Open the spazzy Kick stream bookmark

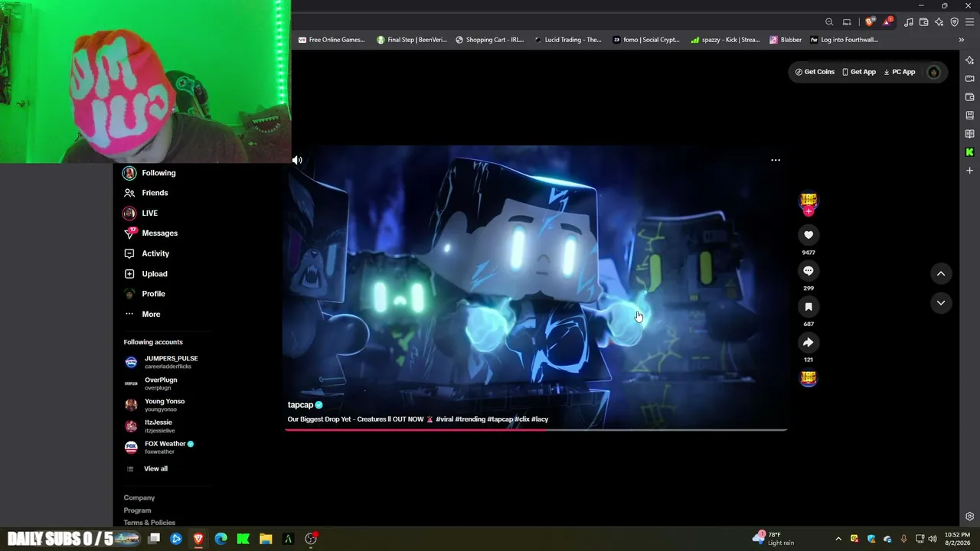click(726, 40)
